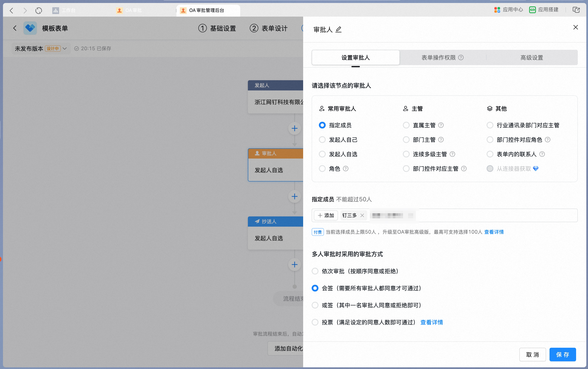Select the 部门控件对应角色 radio option
Screen dimensions: 588x369
click(490, 140)
